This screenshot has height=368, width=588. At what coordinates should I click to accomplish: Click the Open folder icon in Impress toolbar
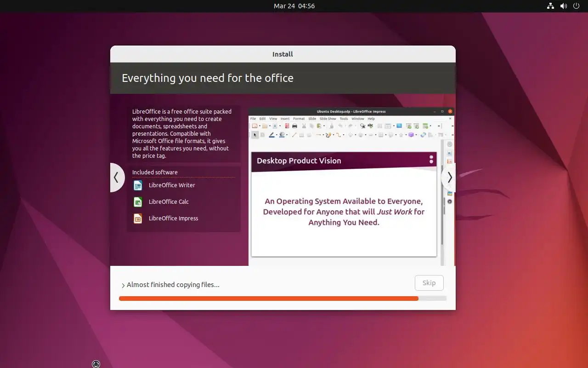[x=265, y=126]
